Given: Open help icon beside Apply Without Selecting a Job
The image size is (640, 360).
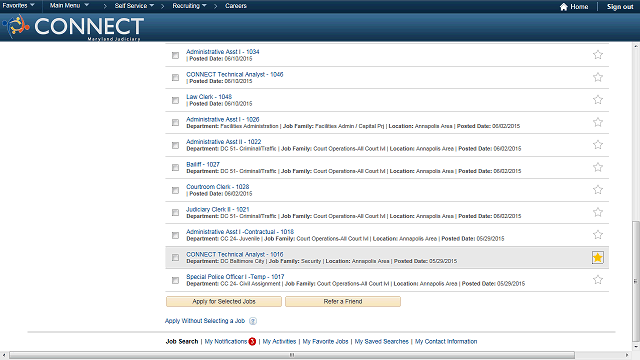Looking at the screenshot, I should click(253, 321).
